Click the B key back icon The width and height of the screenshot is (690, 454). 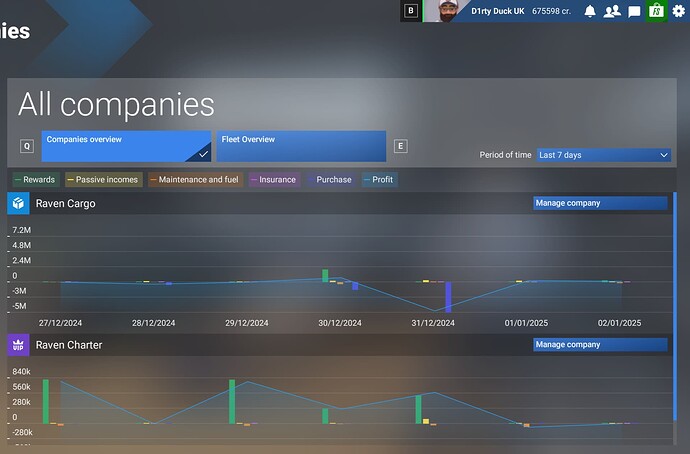[x=411, y=11]
